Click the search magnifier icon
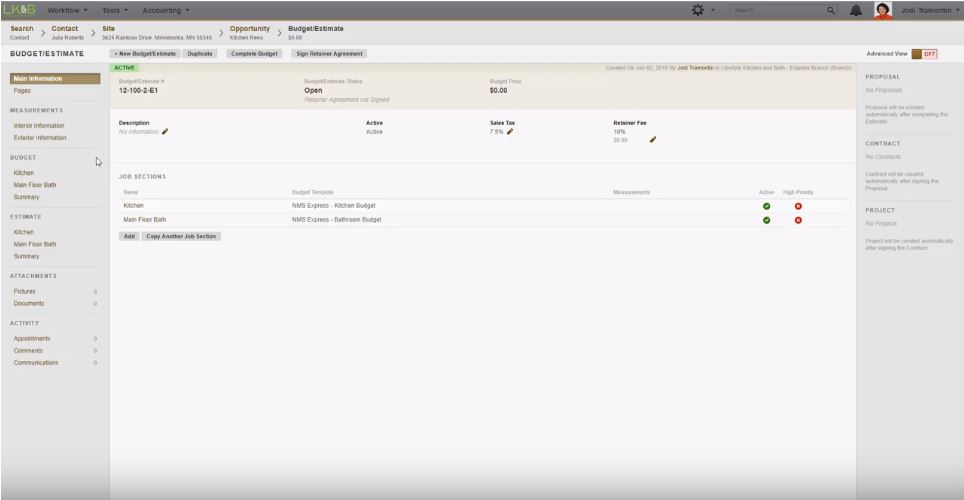964x500 pixels. click(831, 9)
